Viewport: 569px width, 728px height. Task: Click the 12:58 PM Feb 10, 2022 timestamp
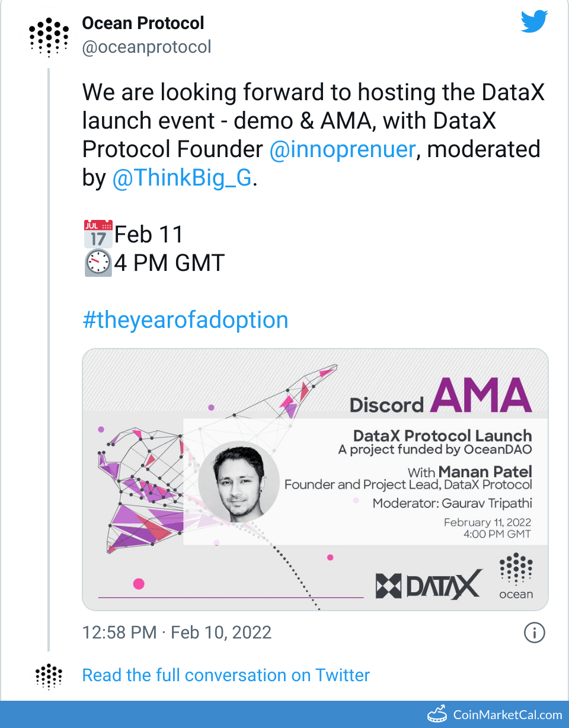point(177,632)
